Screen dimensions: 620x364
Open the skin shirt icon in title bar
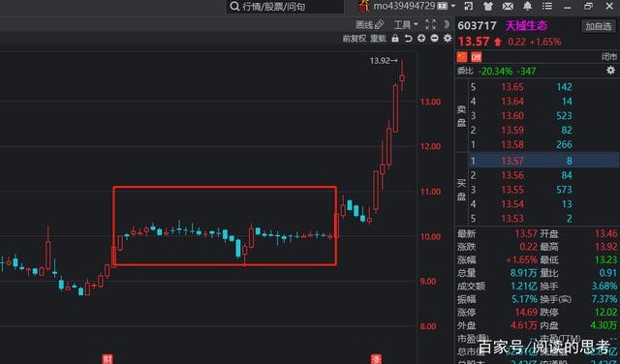488,6
